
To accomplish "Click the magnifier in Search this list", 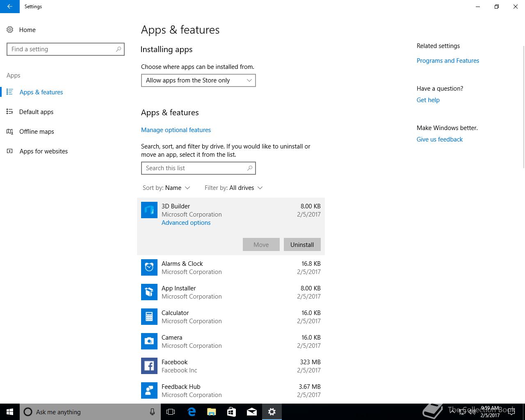I will (250, 168).
